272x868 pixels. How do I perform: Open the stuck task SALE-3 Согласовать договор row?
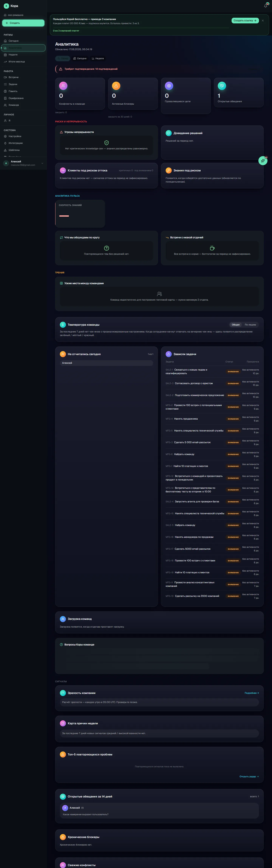(212, 383)
